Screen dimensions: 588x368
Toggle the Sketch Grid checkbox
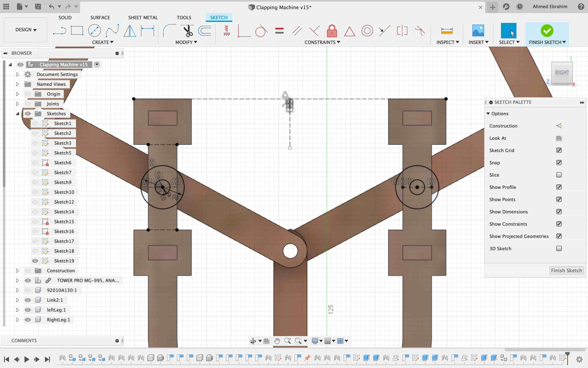(559, 150)
